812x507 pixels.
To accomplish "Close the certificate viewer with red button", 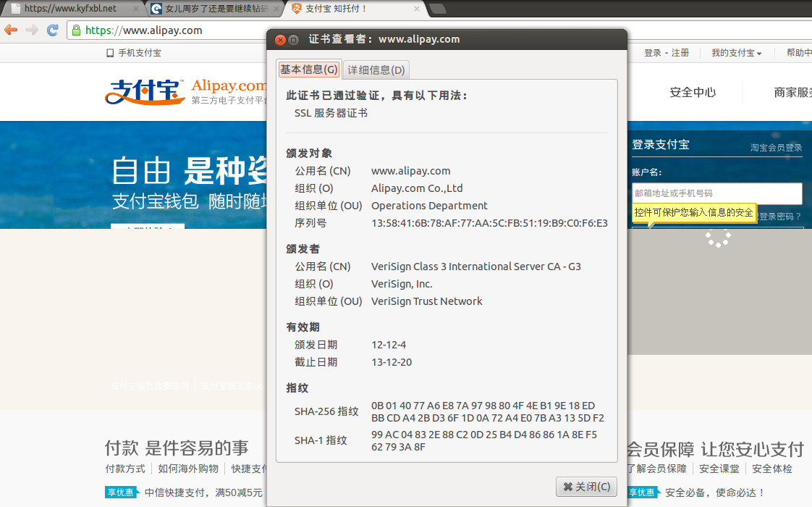I will tap(280, 39).
